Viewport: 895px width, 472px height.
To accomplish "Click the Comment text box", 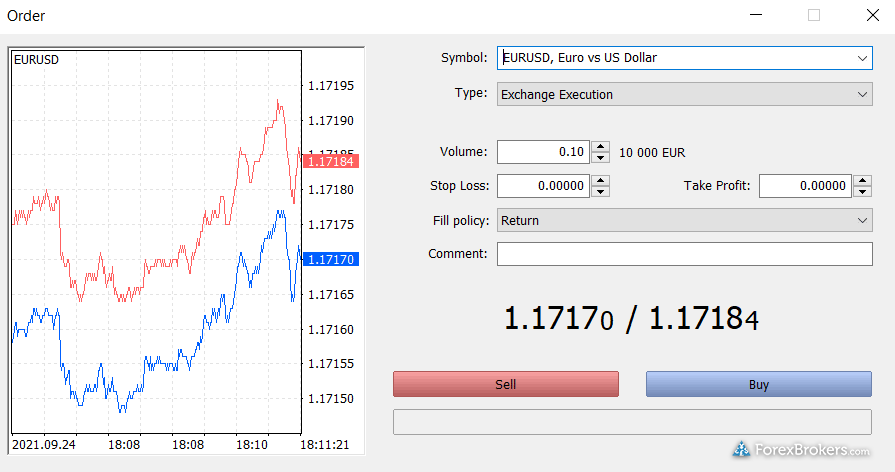I will tap(684, 254).
